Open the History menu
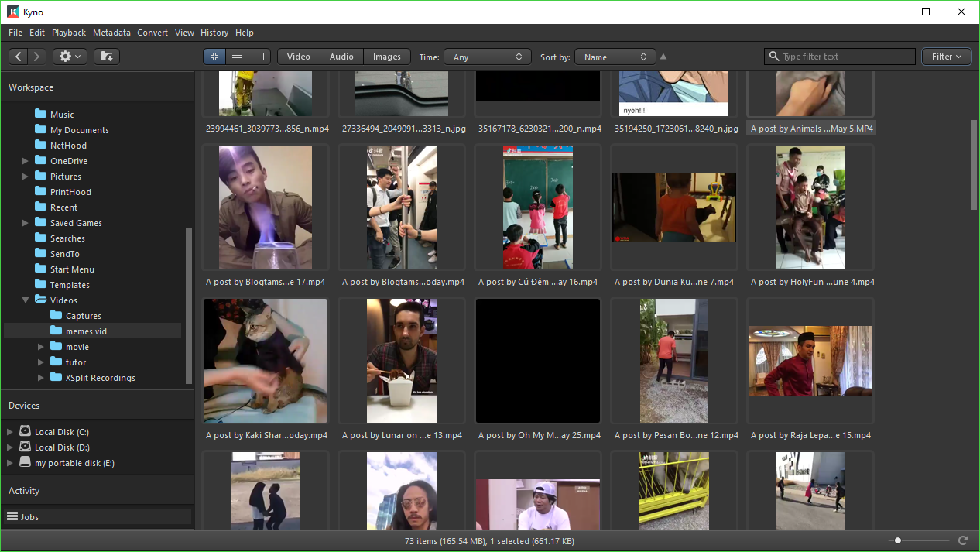This screenshot has width=980, height=552. pos(214,33)
